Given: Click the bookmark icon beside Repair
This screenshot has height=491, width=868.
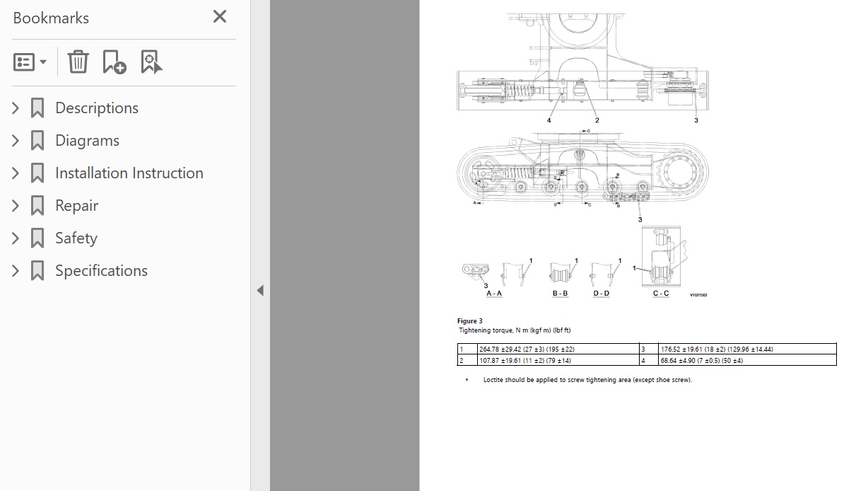Looking at the screenshot, I should tap(37, 206).
